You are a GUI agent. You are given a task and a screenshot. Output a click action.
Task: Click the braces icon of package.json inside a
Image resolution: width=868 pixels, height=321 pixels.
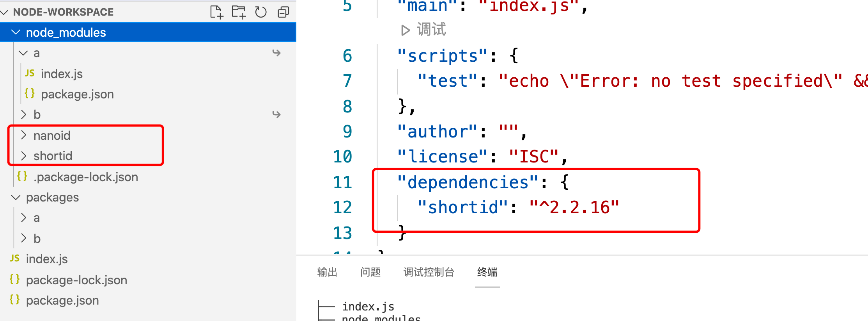coord(30,93)
